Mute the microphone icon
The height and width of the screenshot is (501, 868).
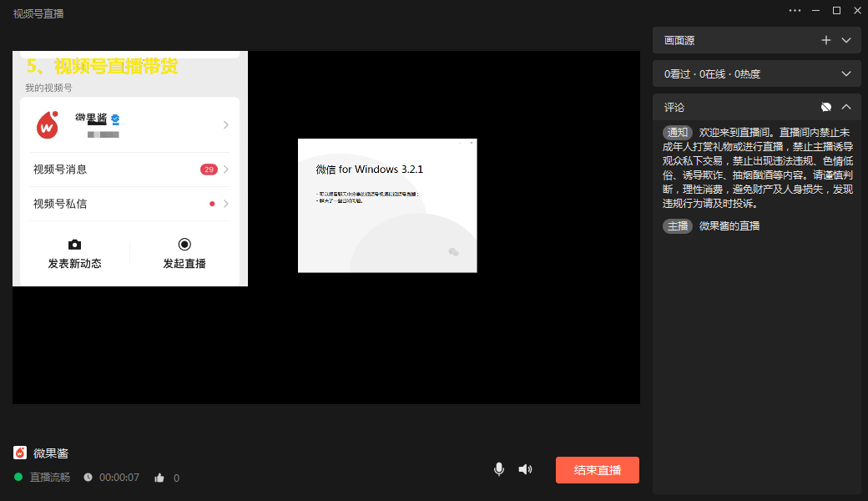(499, 469)
